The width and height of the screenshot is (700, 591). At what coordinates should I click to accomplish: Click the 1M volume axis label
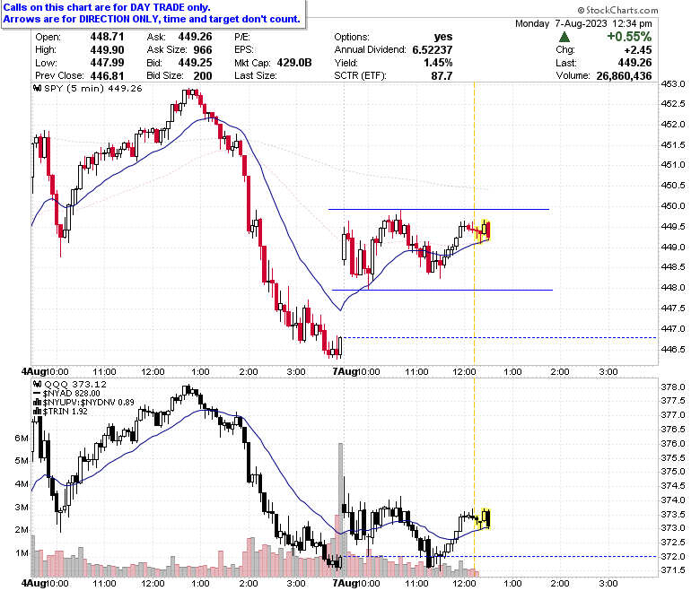point(22,553)
